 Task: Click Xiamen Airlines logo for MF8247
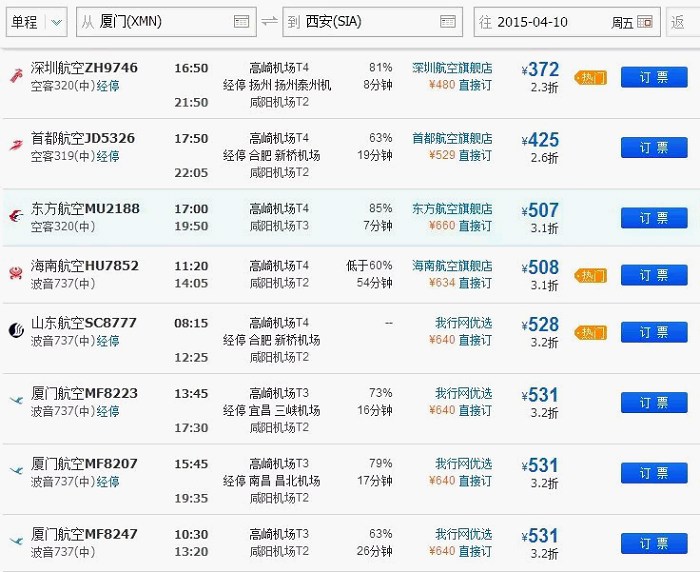pos(16,541)
